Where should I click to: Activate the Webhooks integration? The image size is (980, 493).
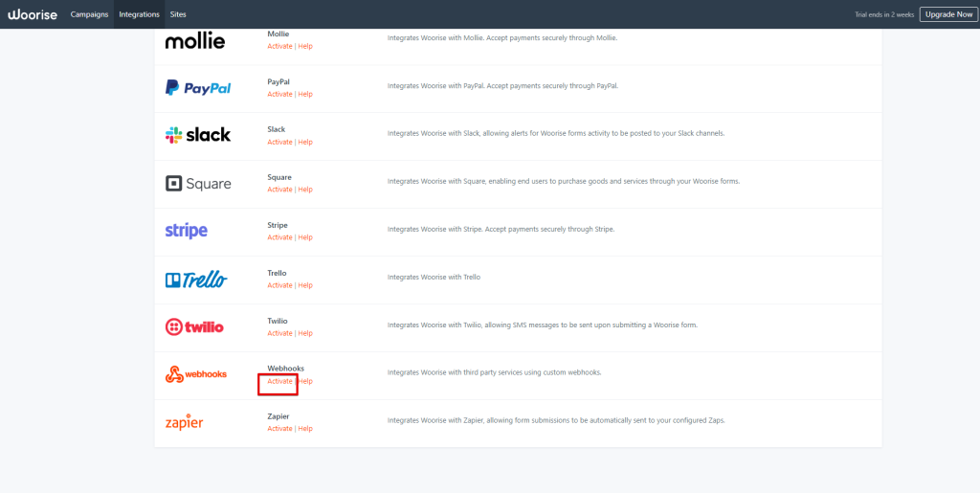click(x=279, y=381)
